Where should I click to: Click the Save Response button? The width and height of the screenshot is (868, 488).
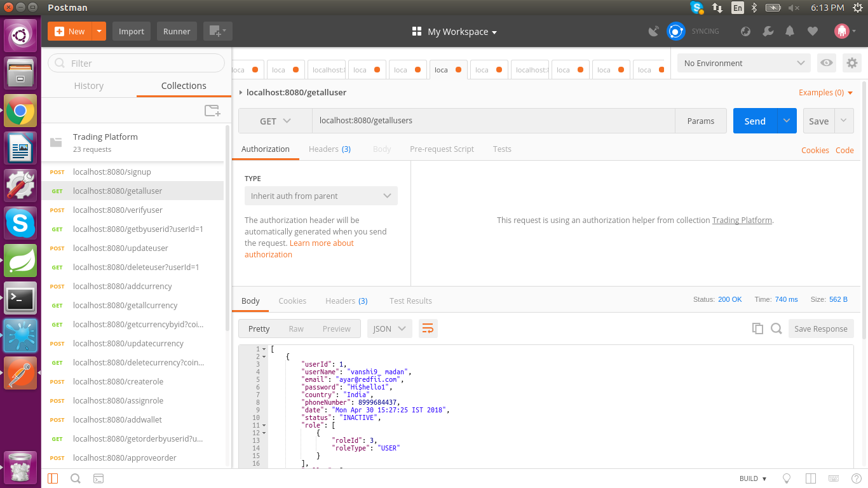coord(821,329)
